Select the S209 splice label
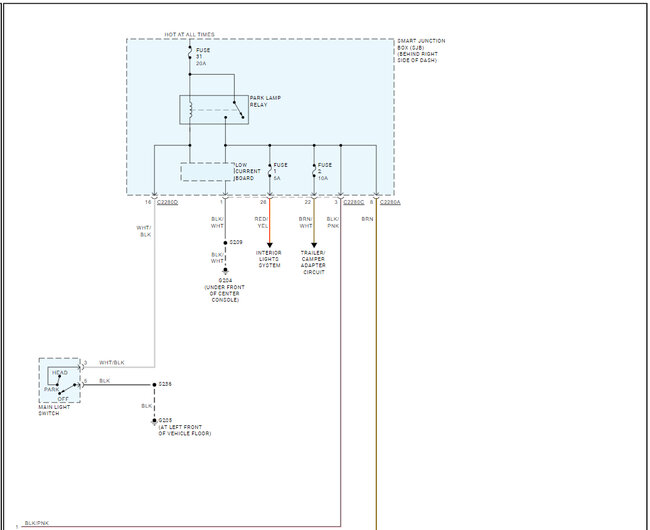 tap(236, 242)
